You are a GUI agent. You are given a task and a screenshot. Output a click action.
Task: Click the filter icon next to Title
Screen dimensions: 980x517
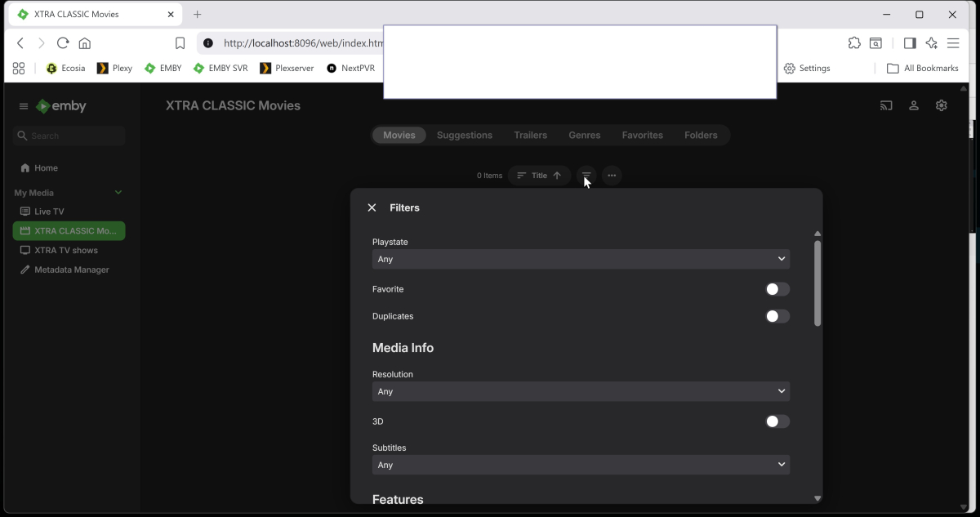tap(586, 176)
